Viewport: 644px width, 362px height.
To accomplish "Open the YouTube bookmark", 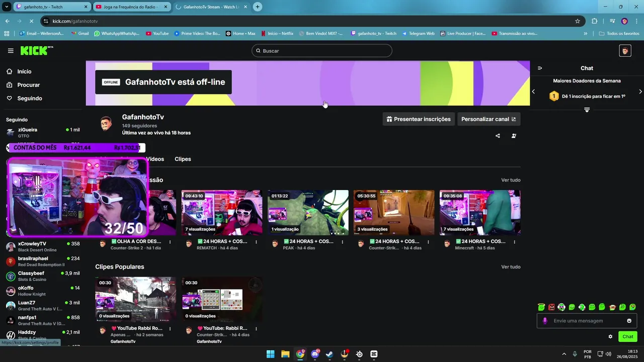I will (x=157, y=34).
